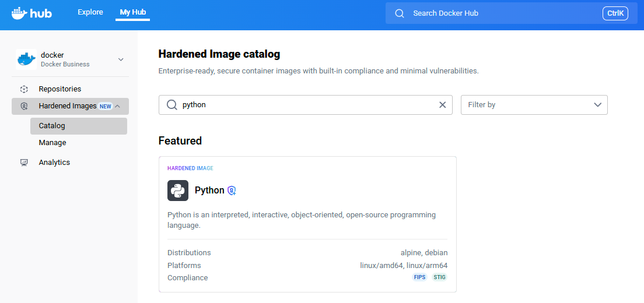Open the Catalog sidebar item
Viewport: 644px width, 303px height.
pyautogui.click(x=52, y=126)
